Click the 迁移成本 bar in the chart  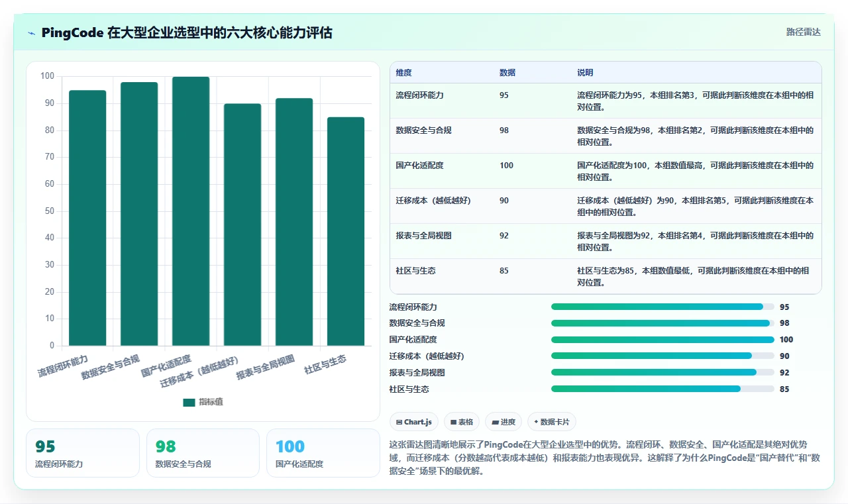click(242, 225)
